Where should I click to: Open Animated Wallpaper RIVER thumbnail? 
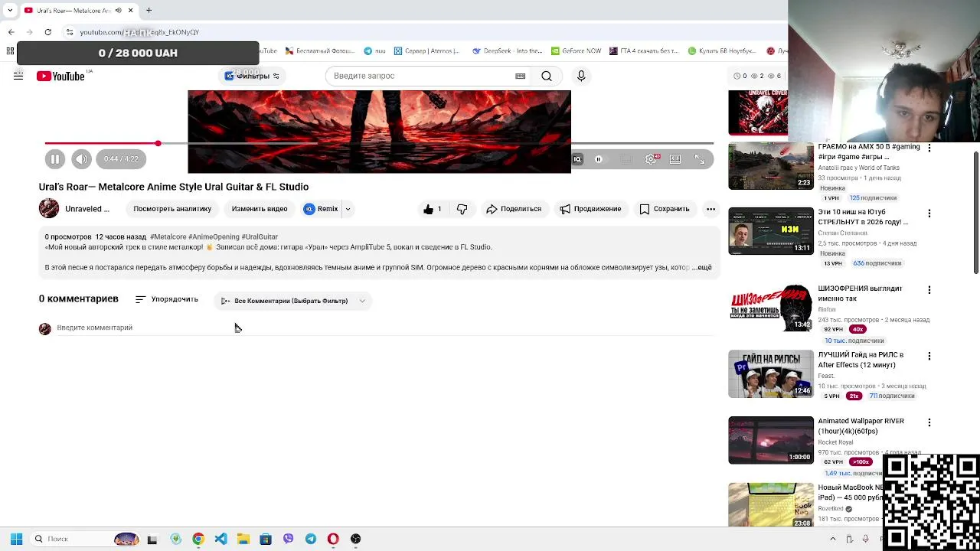(x=771, y=440)
